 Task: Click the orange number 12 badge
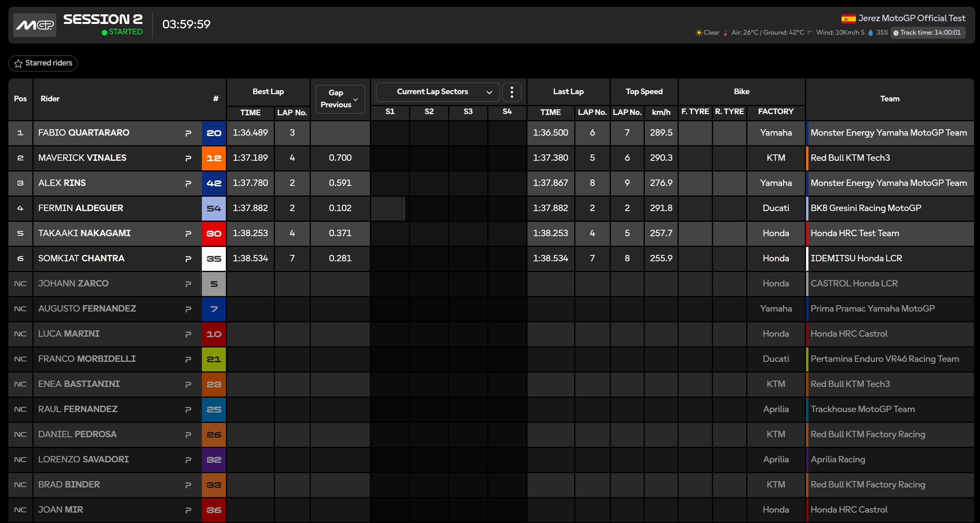214,158
